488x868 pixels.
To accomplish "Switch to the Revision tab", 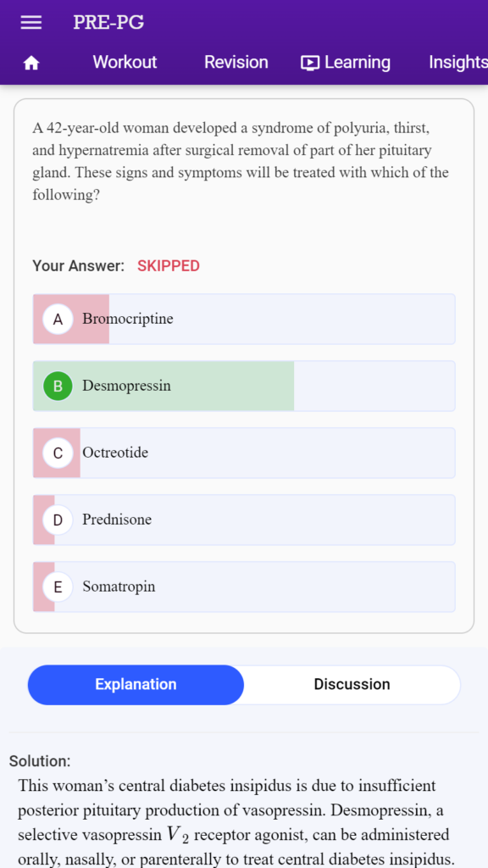I will (236, 62).
